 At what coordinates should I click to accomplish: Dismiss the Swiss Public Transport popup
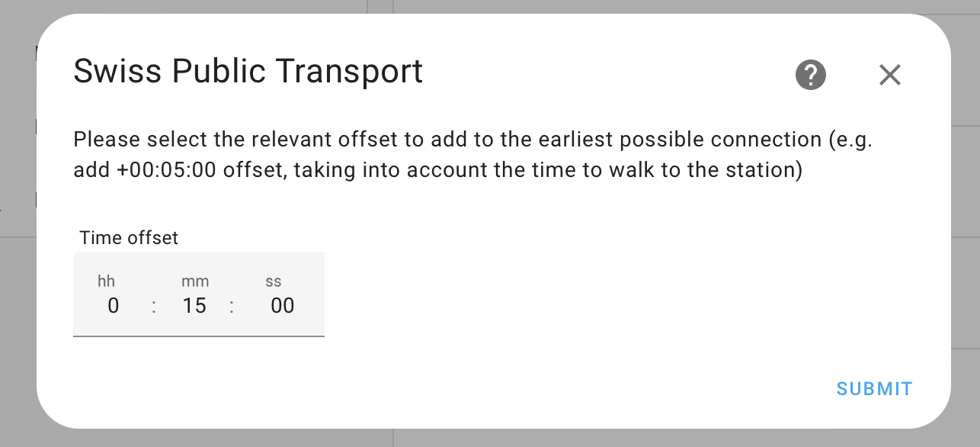[x=889, y=75]
